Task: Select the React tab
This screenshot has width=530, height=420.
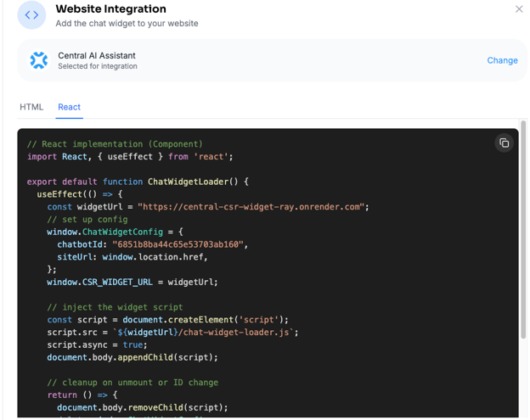Action: click(x=69, y=107)
